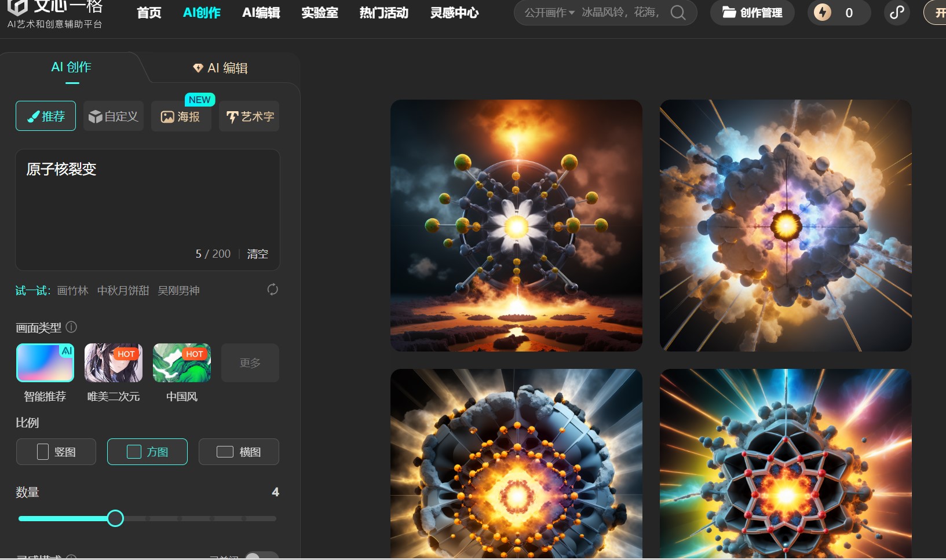Switch to the AI 创作 panel tab
The width and height of the screenshot is (946, 560).
point(71,67)
